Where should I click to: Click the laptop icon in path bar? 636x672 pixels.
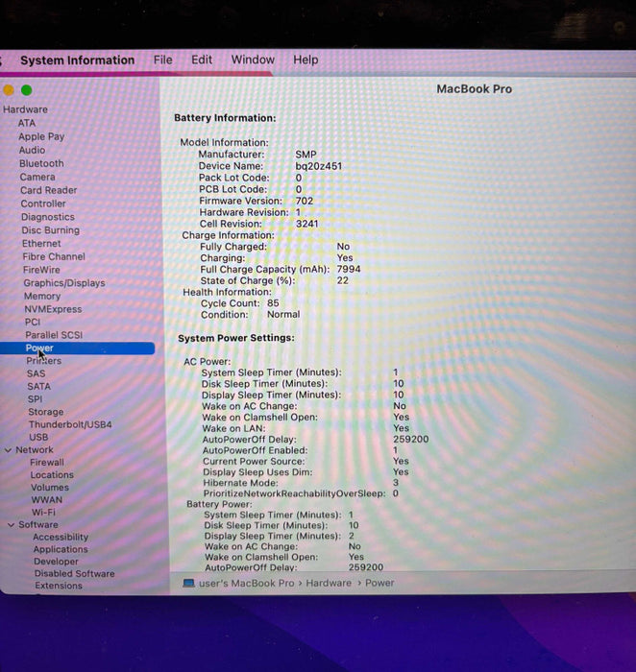[188, 584]
